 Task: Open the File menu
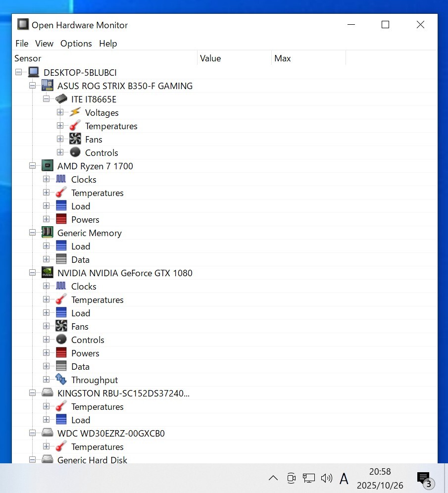(22, 44)
